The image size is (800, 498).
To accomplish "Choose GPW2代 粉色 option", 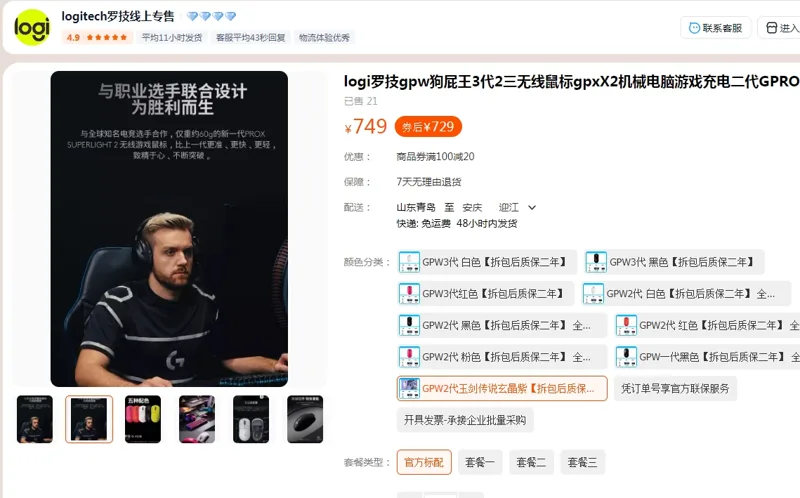I will 502,357.
